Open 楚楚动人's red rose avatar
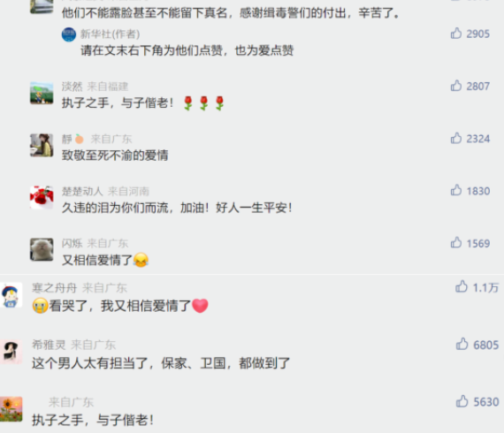Image resolution: width=504 pixels, height=433 pixels. (x=42, y=197)
